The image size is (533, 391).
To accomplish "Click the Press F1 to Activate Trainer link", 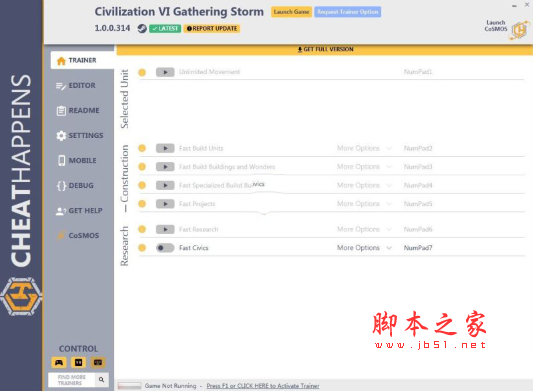I will tap(263, 386).
